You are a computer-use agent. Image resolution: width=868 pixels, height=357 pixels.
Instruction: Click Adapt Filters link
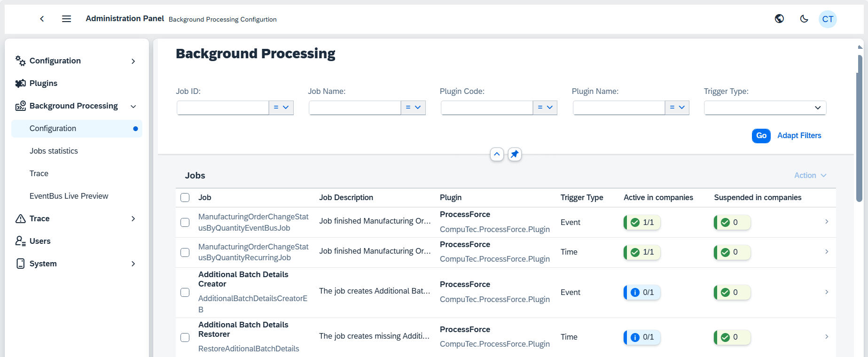coord(799,135)
